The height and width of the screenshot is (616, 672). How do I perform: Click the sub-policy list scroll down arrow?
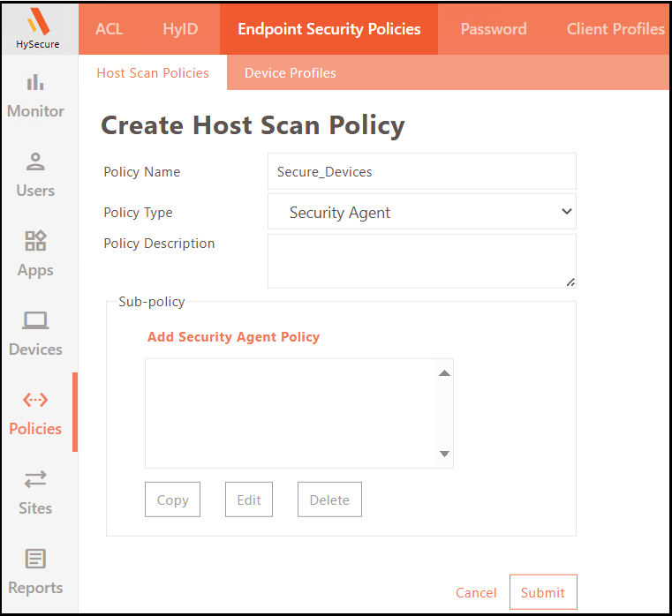444,455
